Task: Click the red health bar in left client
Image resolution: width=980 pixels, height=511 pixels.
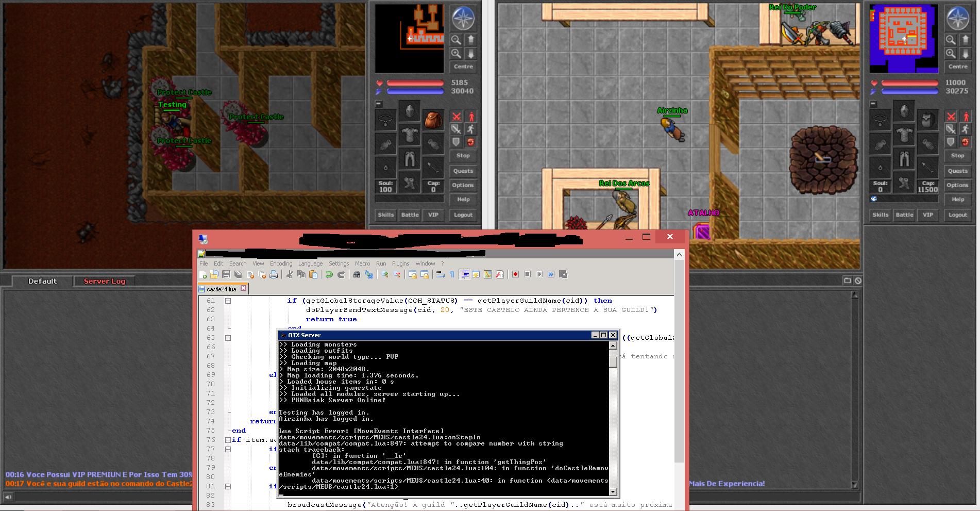Action: [415, 83]
